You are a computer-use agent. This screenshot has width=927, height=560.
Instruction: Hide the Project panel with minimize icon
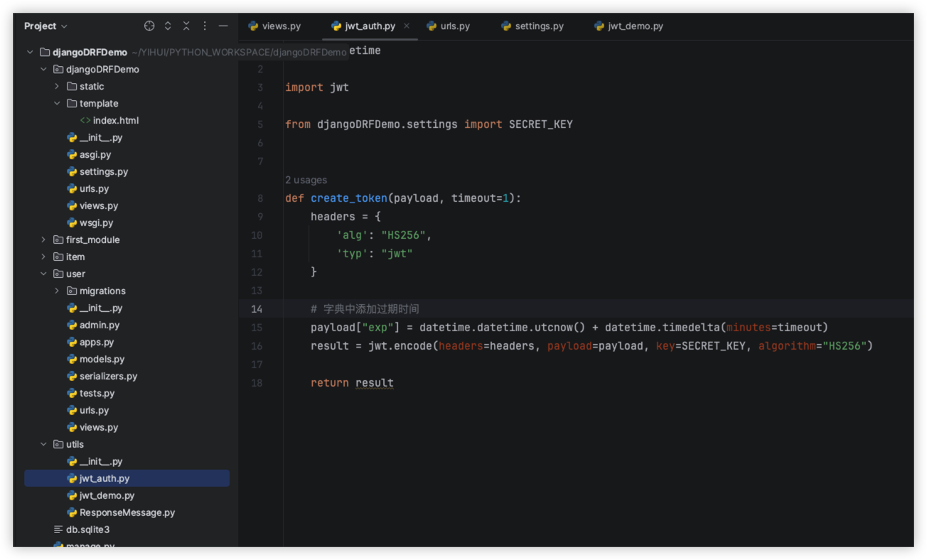pyautogui.click(x=223, y=26)
